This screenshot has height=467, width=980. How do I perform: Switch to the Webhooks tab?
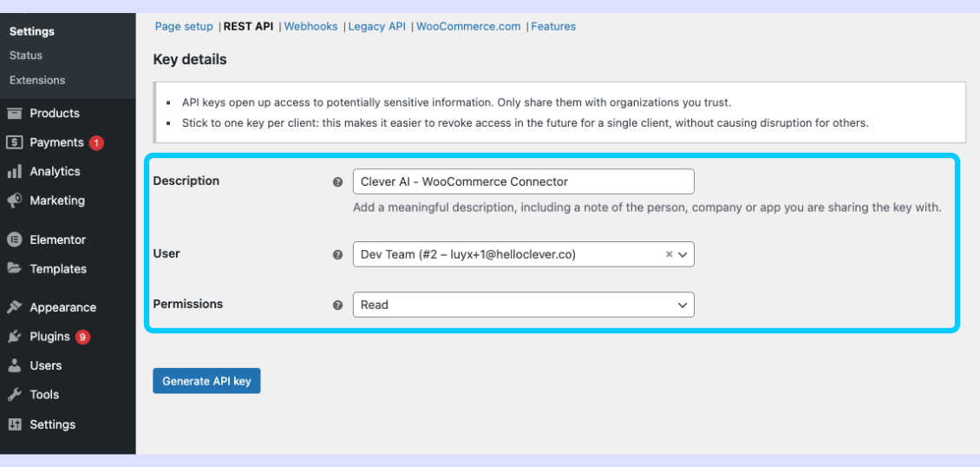(310, 26)
